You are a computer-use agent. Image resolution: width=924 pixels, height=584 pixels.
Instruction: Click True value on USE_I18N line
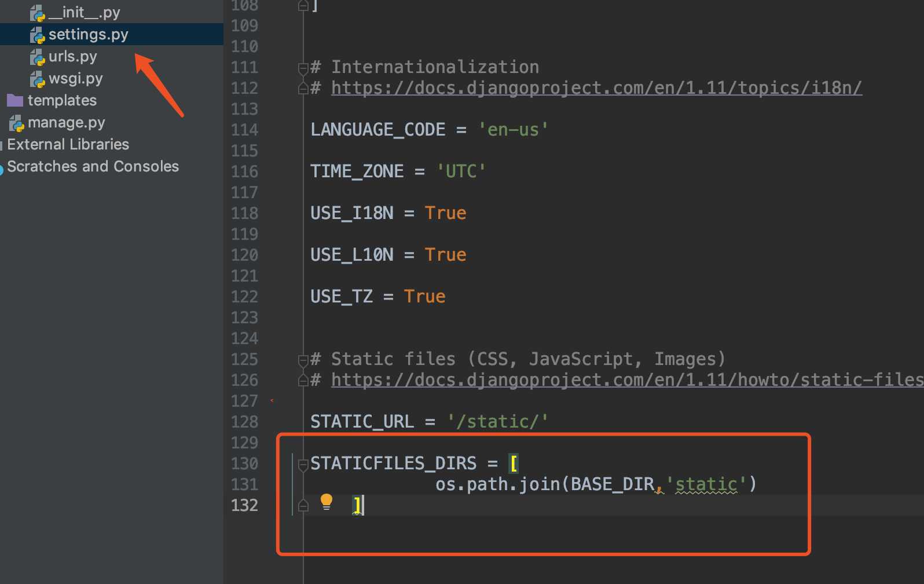click(445, 213)
